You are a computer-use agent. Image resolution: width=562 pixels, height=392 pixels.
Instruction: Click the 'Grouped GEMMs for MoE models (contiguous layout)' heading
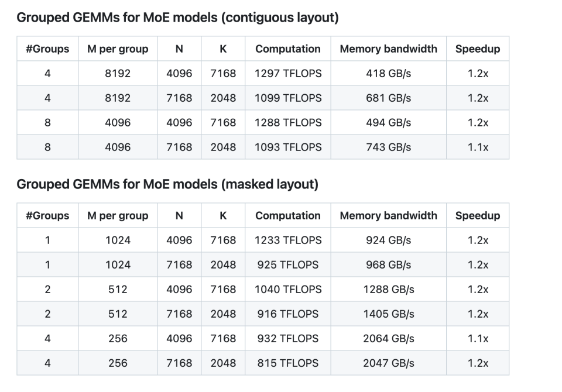(177, 18)
